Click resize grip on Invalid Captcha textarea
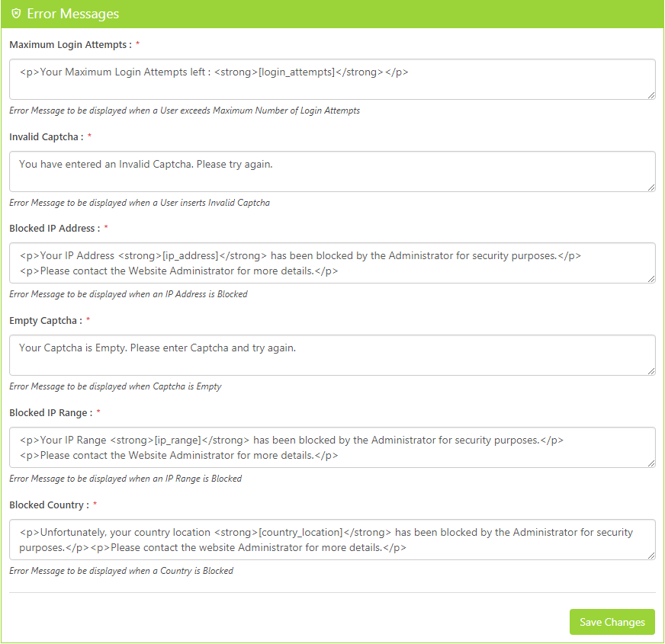 pyautogui.click(x=651, y=187)
